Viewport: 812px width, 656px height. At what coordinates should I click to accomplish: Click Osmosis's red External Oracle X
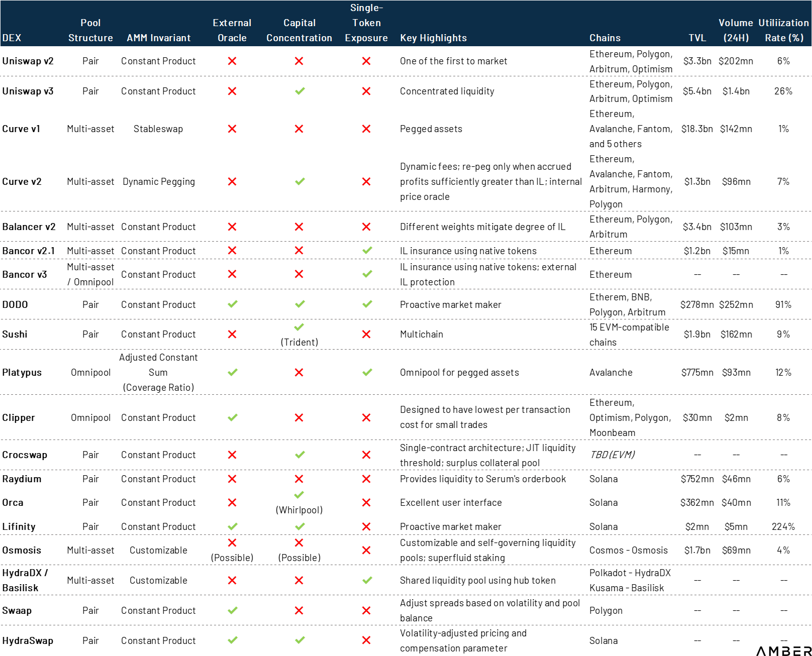pyautogui.click(x=232, y=542)
